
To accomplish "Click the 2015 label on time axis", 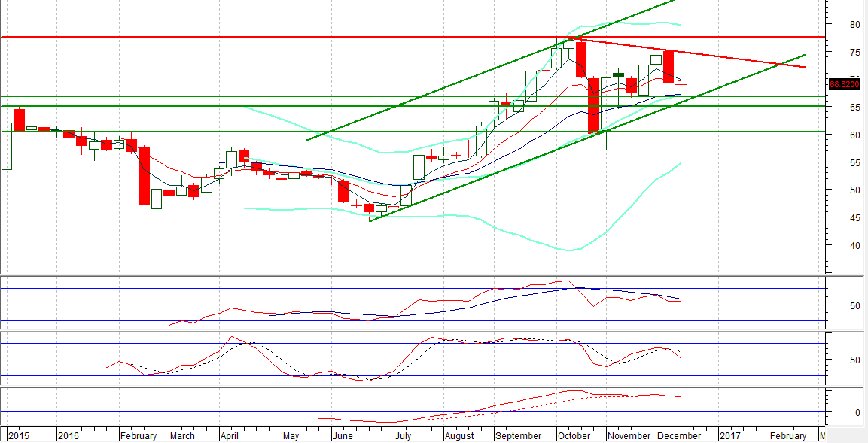I will (x=19, y=435).
